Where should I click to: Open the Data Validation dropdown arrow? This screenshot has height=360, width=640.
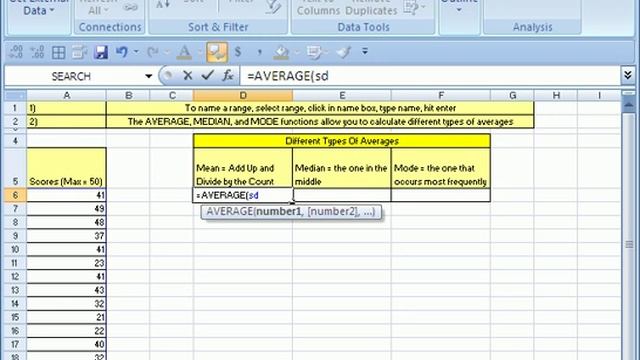[423, 7]
